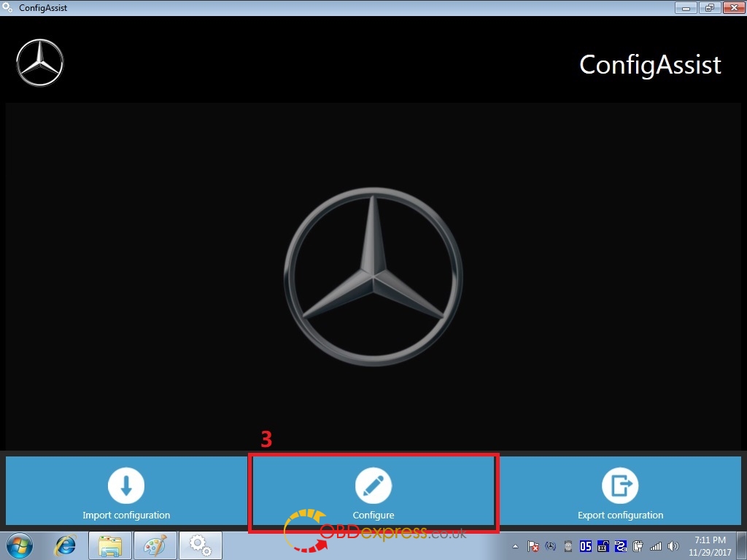Viewport: 747px width, 560px height.
Task: Click the padlock tray icon
Action: pos(603,546)
